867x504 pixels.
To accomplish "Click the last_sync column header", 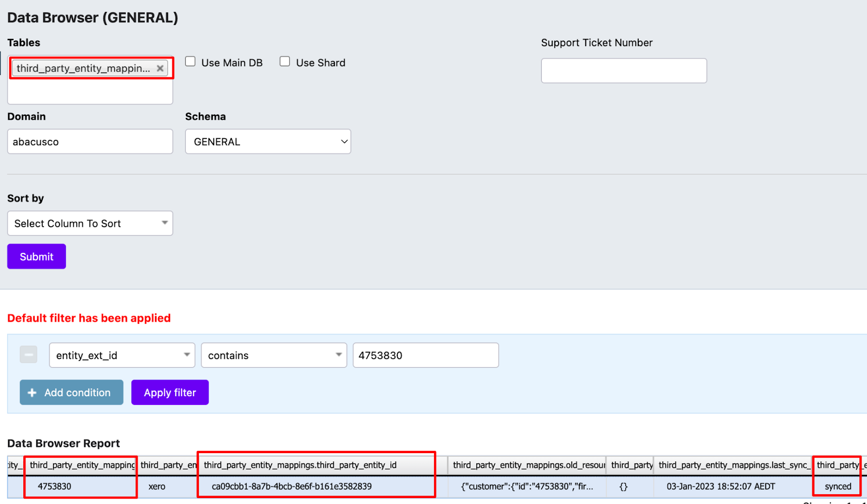I will point(732,465).
